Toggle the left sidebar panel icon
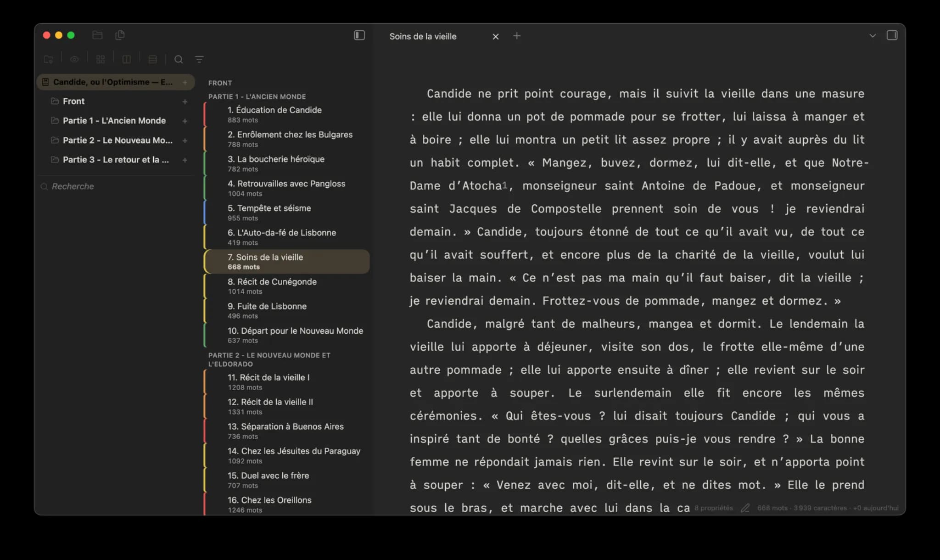Viewport: 940px width, 560px height. pos(359,35)
